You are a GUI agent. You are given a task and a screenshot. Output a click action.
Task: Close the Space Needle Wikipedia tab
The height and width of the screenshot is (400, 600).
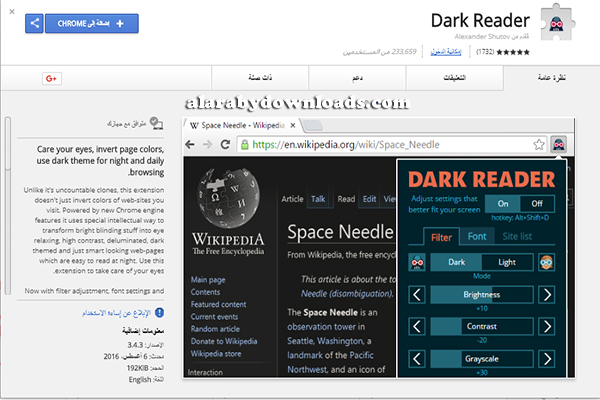293,125
